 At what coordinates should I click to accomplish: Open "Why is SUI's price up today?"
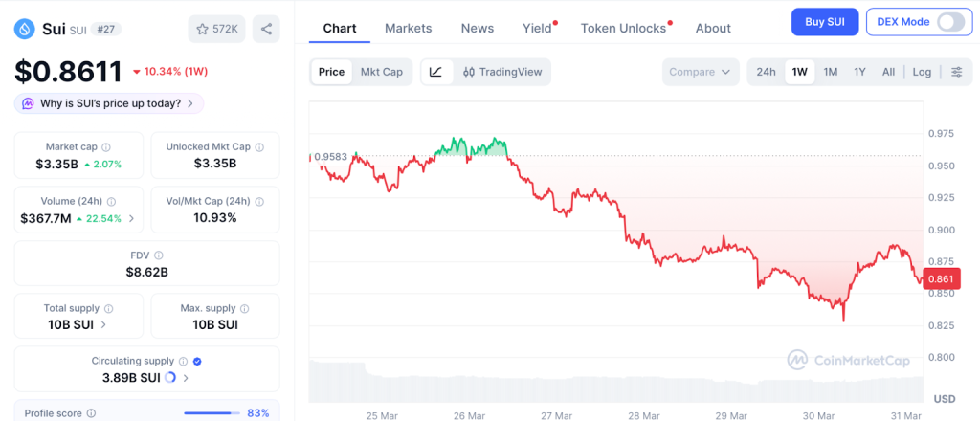tap(109, 103)
